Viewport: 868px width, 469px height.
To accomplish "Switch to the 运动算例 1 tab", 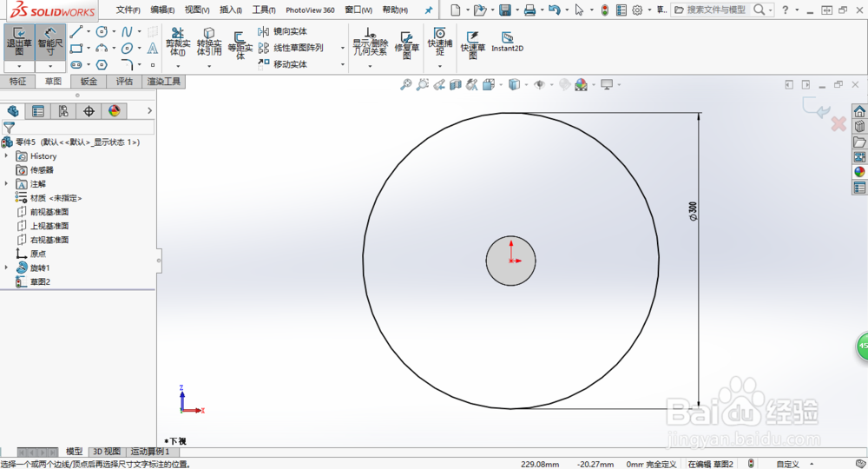I will [149, 452].
